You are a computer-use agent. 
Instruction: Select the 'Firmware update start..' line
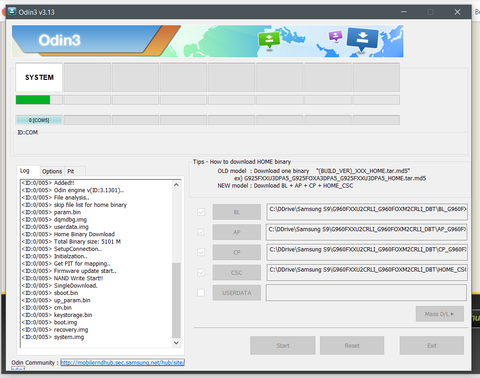pyautogui.click(x=69, y=271)
